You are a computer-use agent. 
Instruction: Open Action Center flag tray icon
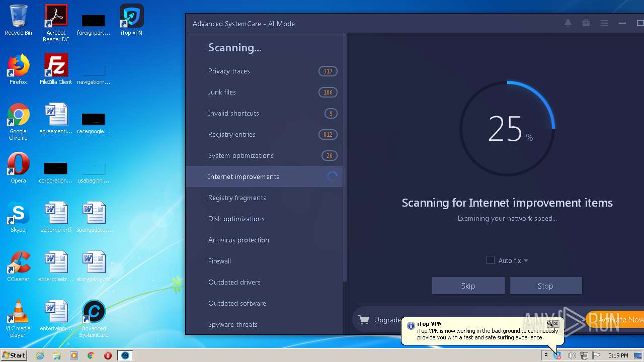click(x=596, y=355)
